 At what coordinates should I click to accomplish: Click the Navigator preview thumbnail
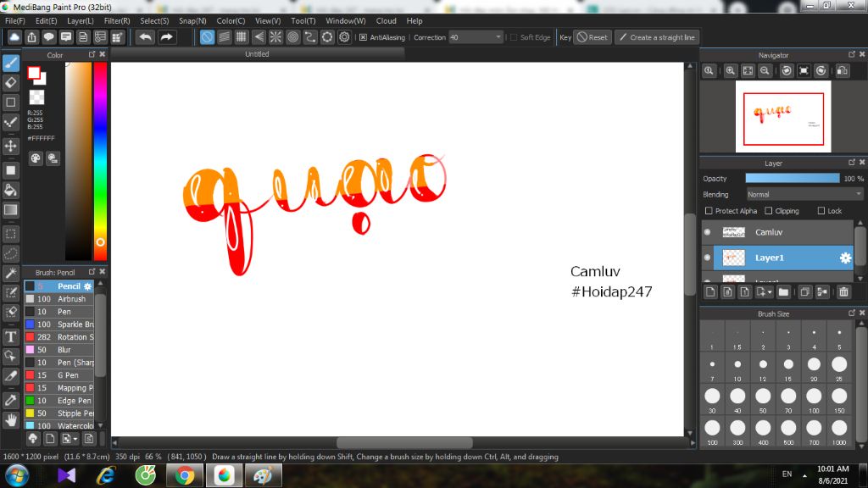[783, 117]
